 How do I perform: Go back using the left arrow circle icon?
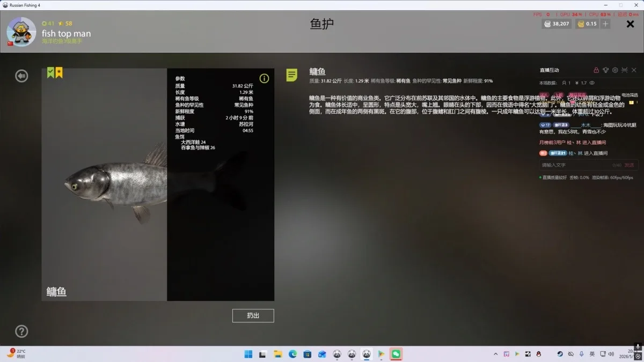click(21, 76)
